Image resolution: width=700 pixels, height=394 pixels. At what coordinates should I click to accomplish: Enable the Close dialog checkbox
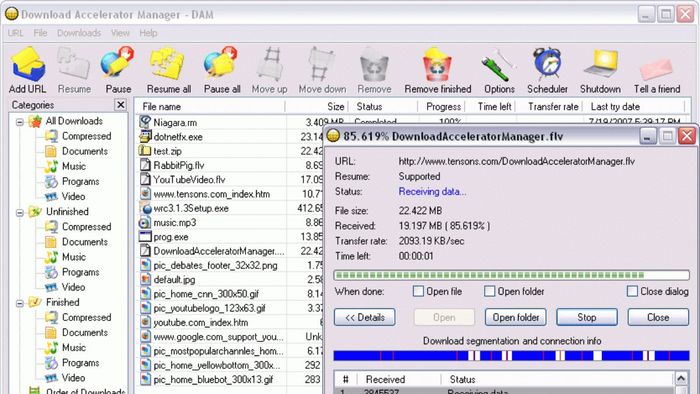[x=632, y=291]
